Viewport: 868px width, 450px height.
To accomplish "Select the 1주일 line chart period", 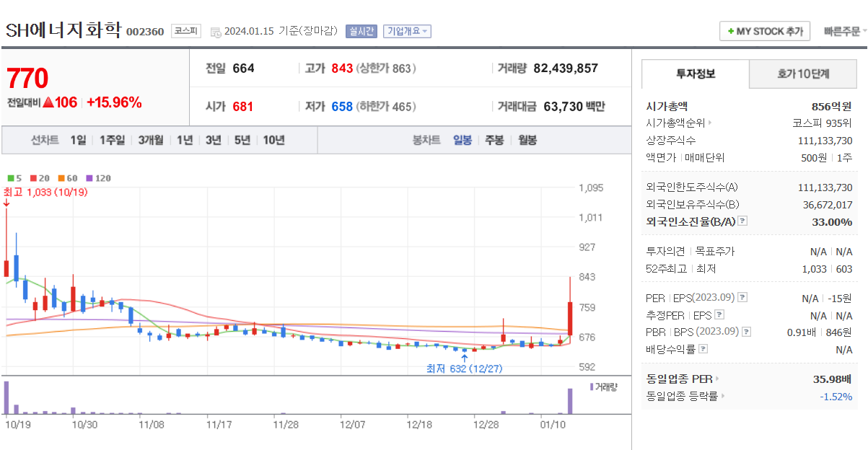I will click(x=112, y=140).
